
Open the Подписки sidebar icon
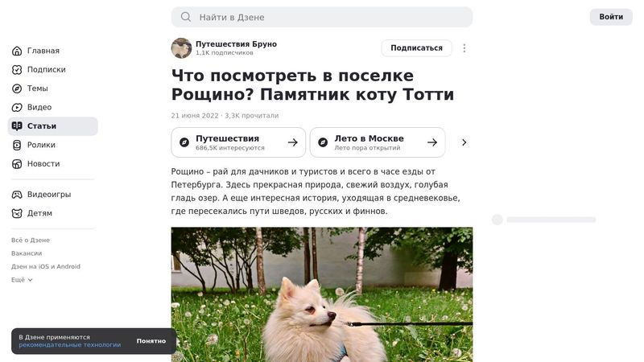click(17, 70)
